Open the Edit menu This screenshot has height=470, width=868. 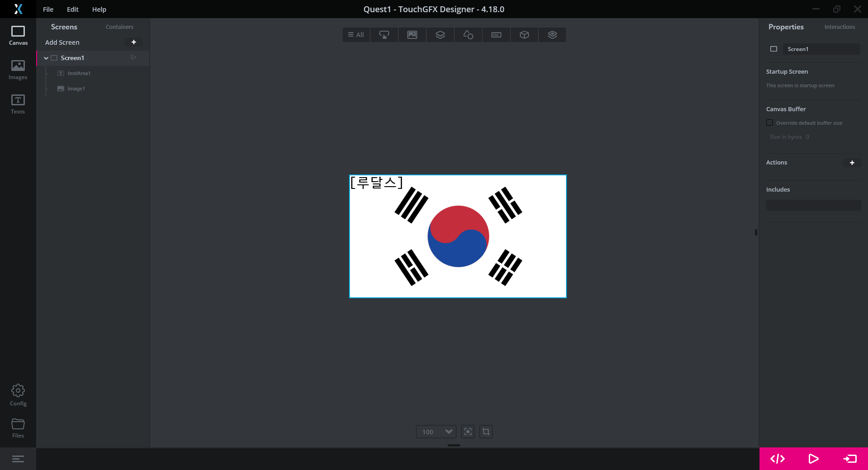click(x=72, y=9)
